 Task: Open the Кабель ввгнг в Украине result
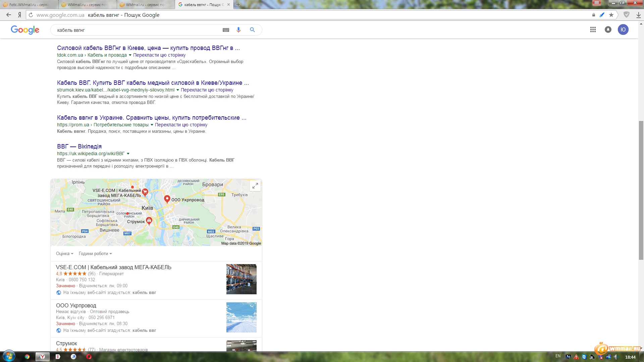[x=152, y=118]
